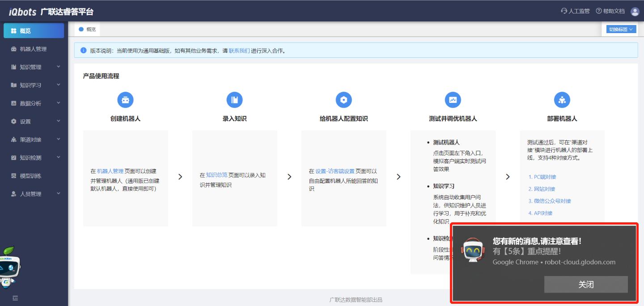The width and height of the screenshot is (644, 306).
Task: Open the 帮助文档 help link
Action: [610, 11]
